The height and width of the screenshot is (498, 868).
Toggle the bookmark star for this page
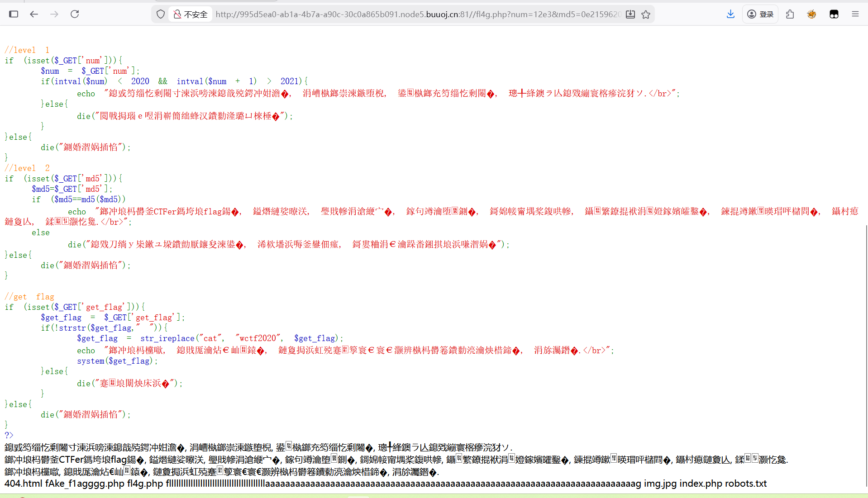tap(646, 14)
